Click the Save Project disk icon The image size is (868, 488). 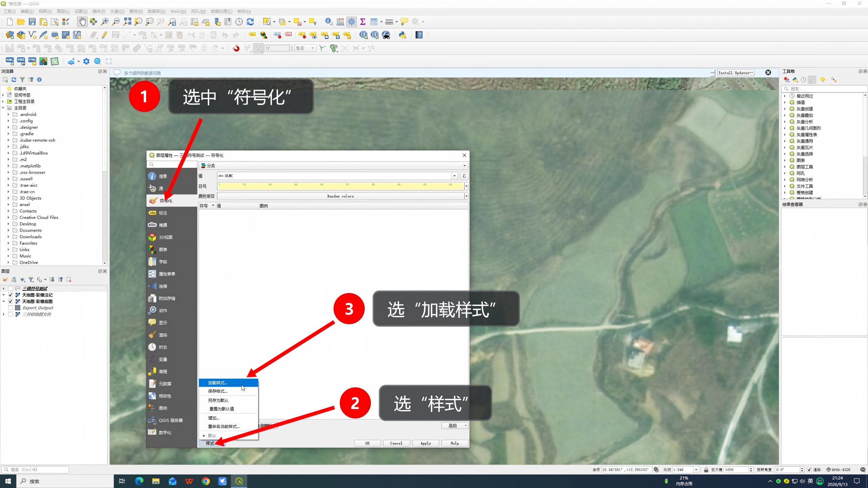point(32,22)
